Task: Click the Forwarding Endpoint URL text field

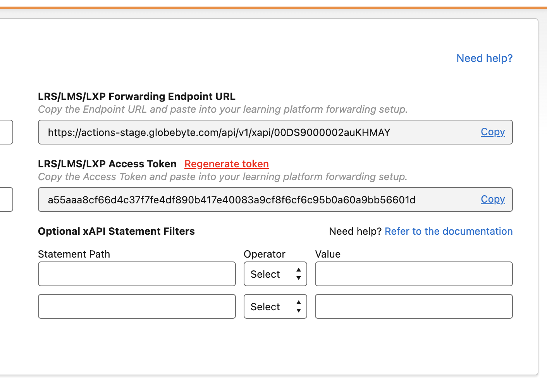Action: pyautogui.click(x=256, y=132)
